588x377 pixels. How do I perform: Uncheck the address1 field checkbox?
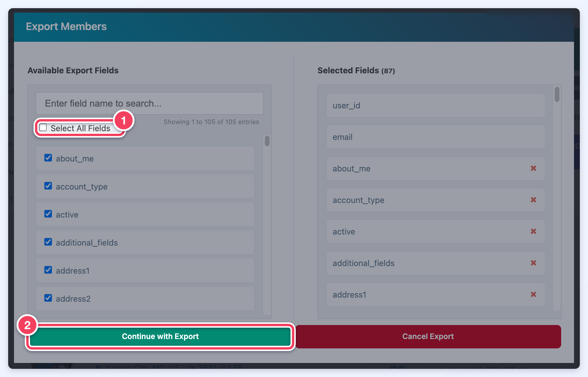click(x=48, y=270)
